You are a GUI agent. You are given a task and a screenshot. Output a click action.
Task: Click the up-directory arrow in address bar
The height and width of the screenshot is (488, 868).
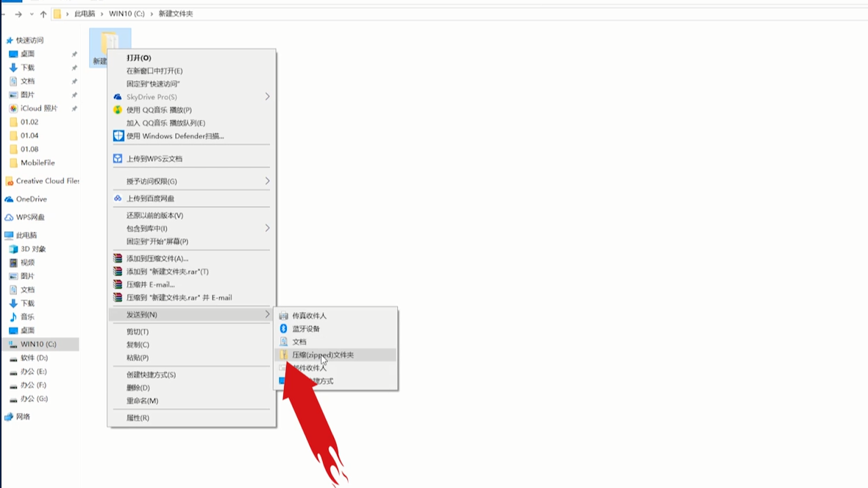coord(43,14)
